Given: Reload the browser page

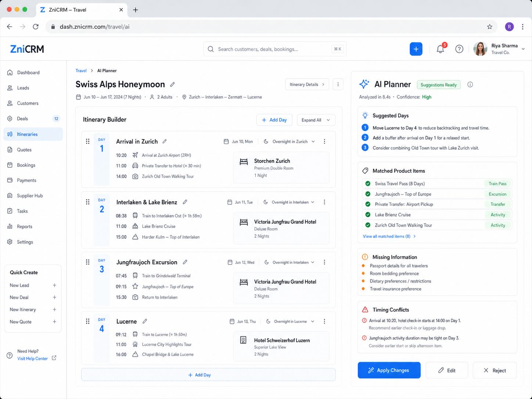Looking at the screenshot, I should coord(36,27).
